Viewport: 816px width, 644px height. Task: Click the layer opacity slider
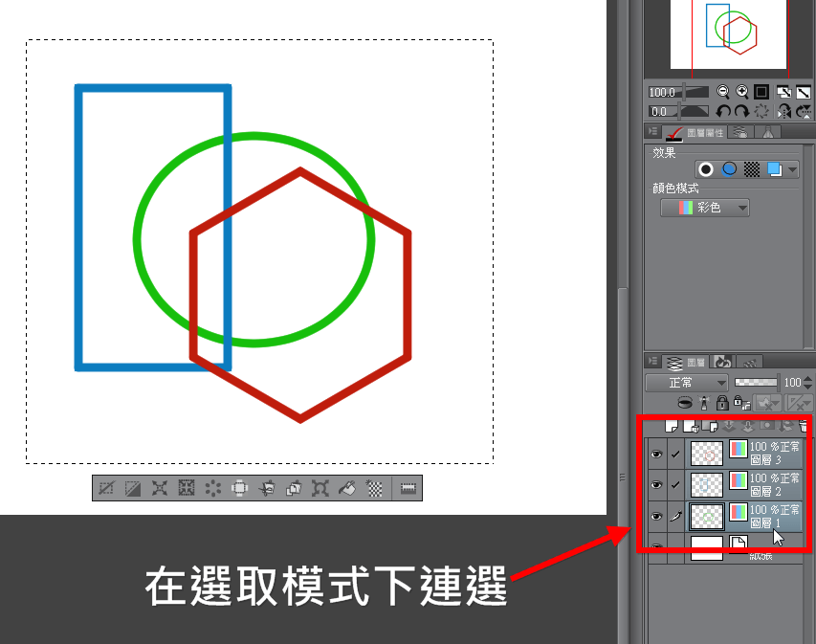(x=757, y=382)
